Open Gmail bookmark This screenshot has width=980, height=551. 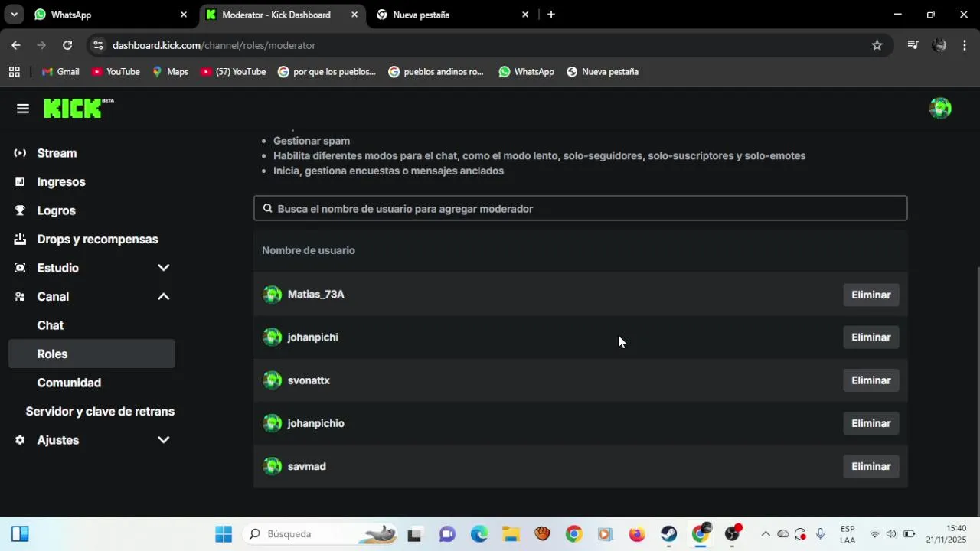click(60, 72)
